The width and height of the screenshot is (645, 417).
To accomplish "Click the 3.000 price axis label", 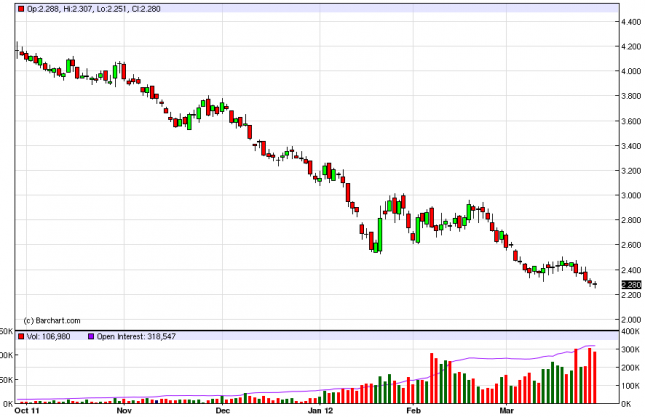I will point(631,195).
